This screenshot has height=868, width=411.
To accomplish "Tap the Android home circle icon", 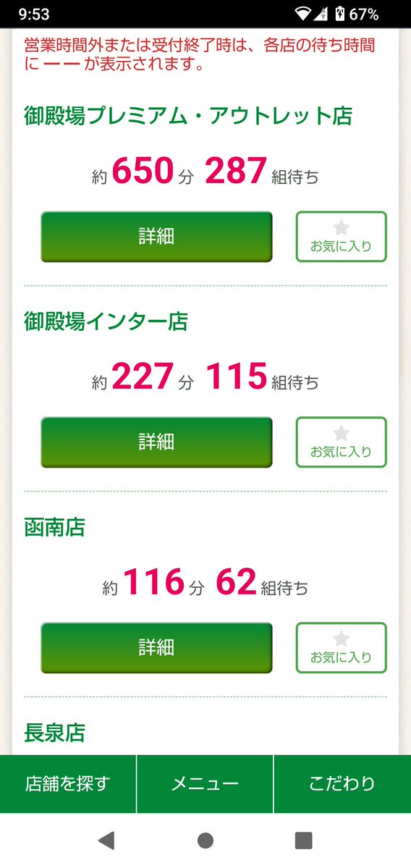I will click(x=205, y=840).
